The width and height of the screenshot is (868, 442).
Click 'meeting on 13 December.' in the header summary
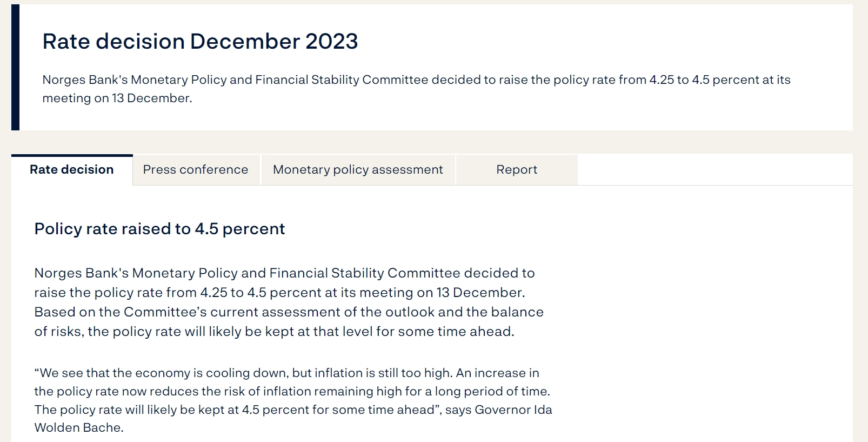click(117, 98)
